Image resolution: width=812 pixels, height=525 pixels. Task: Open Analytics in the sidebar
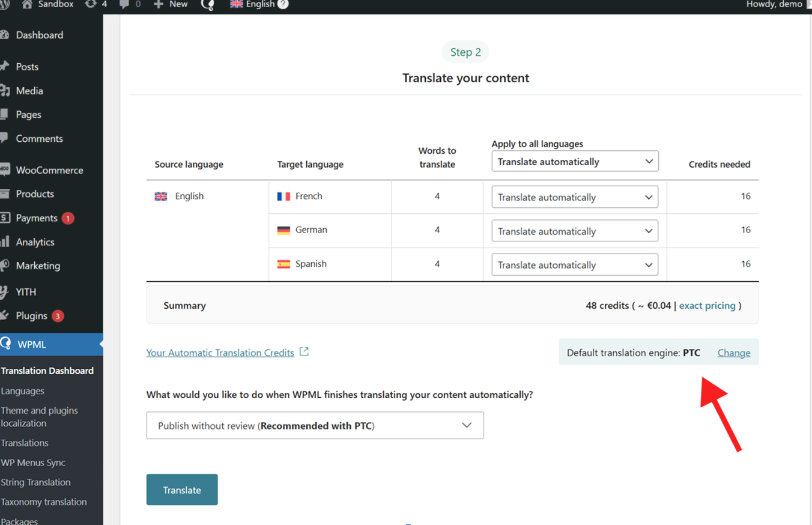pos(35,242)
